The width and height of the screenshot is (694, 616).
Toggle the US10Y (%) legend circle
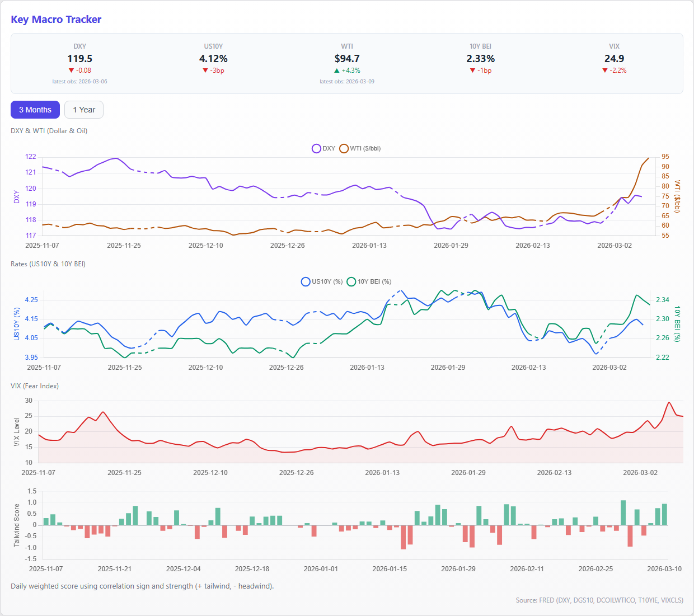[x=306, y=281]
